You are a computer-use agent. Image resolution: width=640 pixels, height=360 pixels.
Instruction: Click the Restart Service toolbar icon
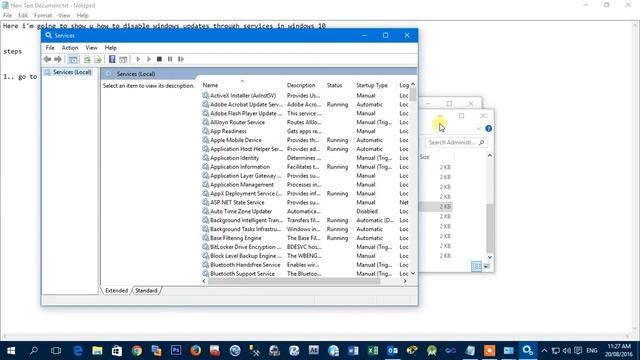click(x=181, y=59)
